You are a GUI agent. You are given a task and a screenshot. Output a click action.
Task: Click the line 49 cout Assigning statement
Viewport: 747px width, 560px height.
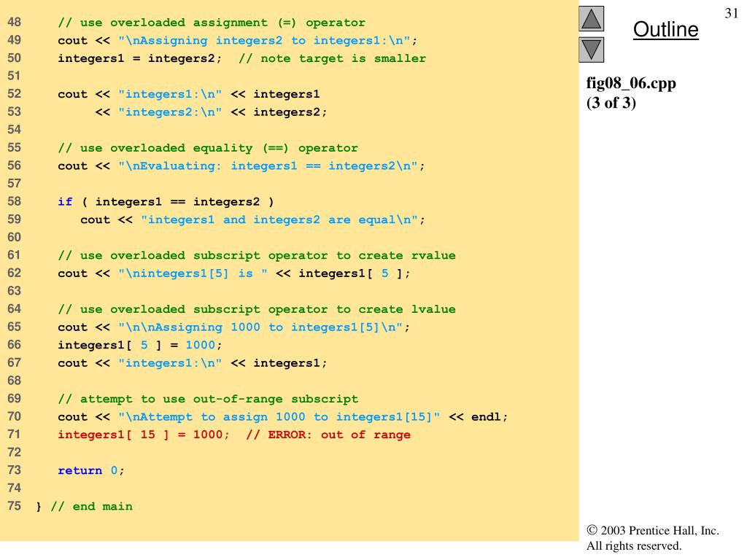click(x=237, y=41)
